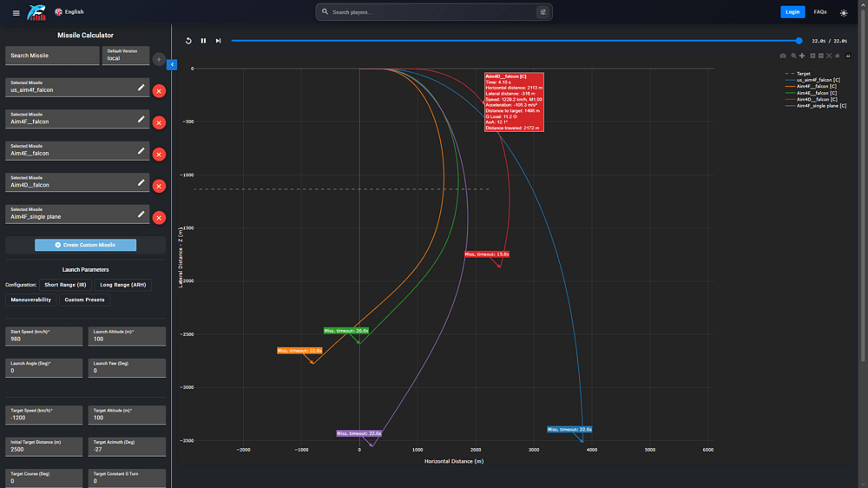Toggle Aim4F__falcon [C] legend trace
The height and width of the screenshot is (488, 868).
811,87
